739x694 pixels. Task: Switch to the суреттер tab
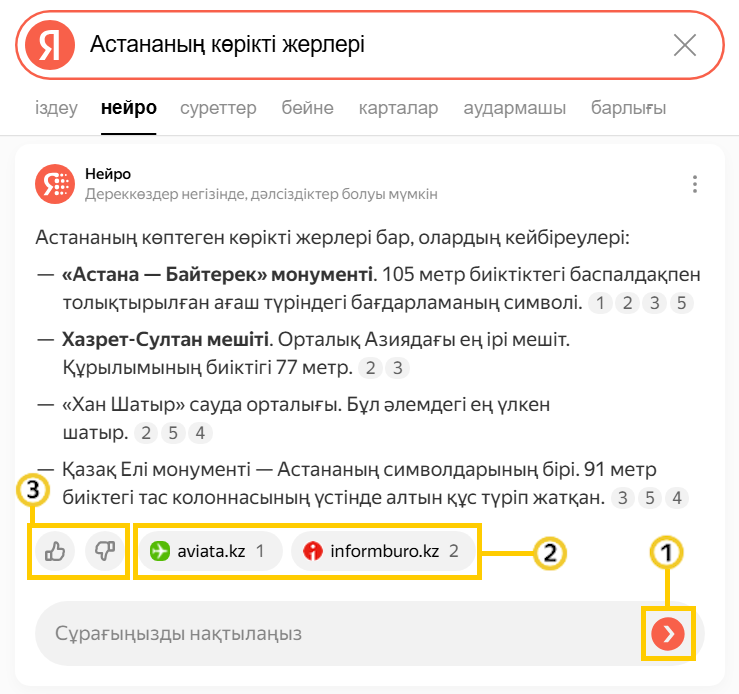point(218,108)
